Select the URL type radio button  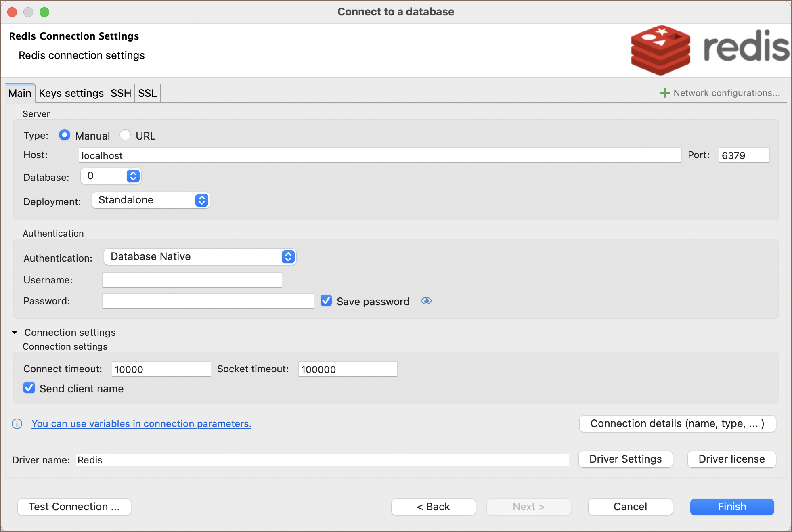point(125,135)
